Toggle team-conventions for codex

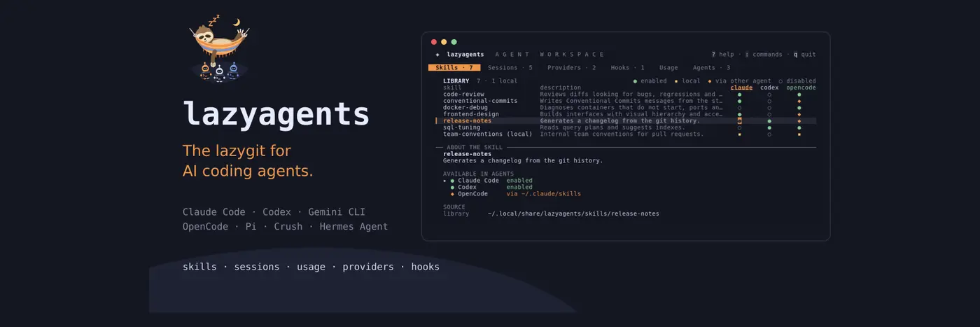tap(769, 134)
